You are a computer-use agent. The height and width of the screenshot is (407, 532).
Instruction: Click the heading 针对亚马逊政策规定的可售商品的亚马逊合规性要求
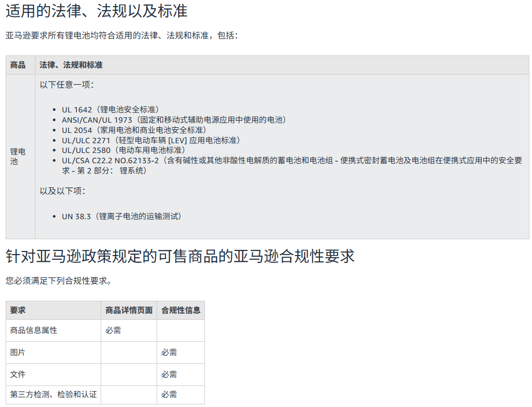tap(180, 256)
